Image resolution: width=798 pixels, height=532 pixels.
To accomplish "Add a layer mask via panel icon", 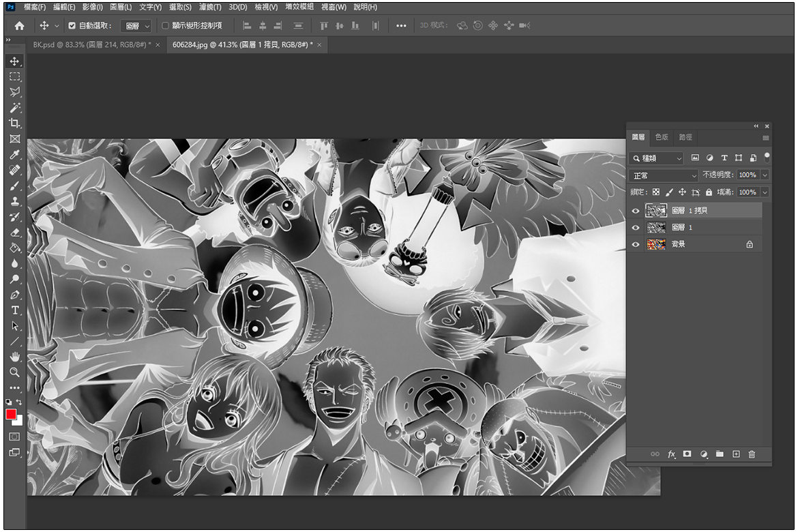I will [687, 454].
